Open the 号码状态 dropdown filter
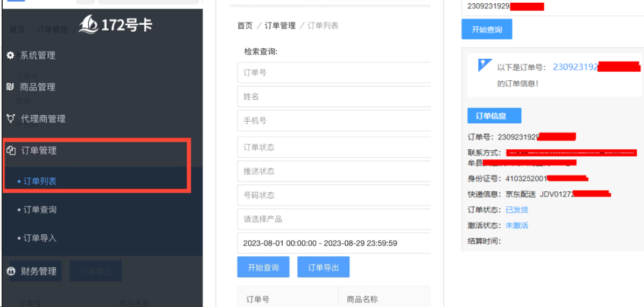 click(x=334, y=195)
